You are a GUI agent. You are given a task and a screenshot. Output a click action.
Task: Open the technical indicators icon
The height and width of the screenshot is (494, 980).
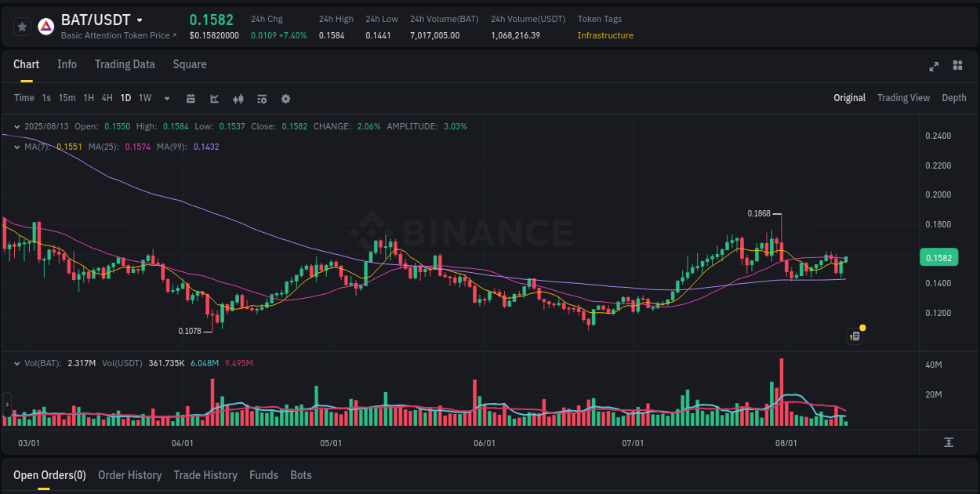tap(261, 98)
